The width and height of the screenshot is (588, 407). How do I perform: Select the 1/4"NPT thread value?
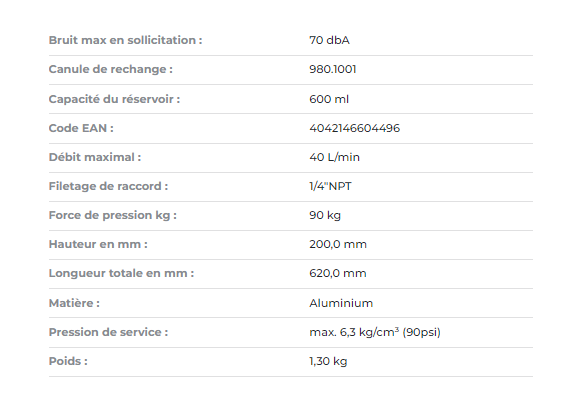pyautogui.click(x=330, y=186)
